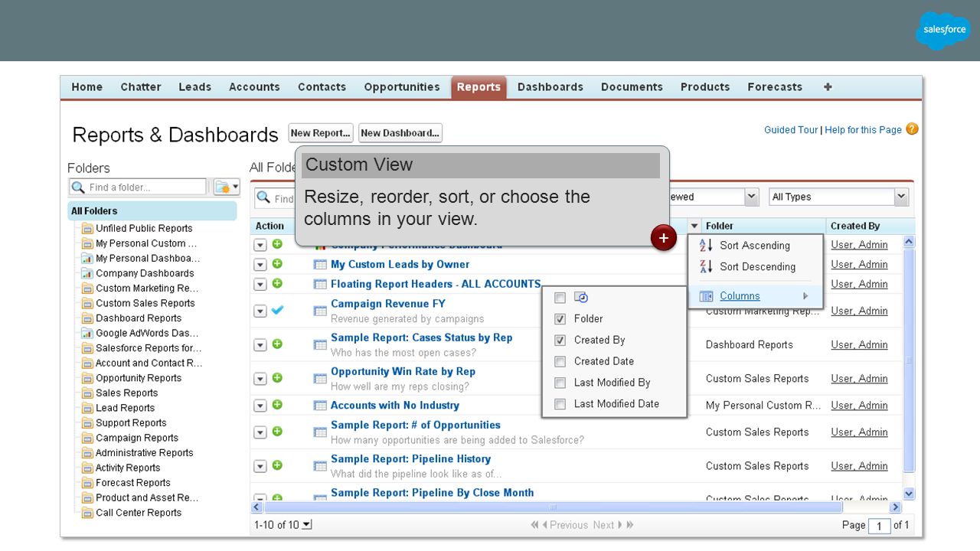980x551 pixels.
Task: Click the horizontal scrollbar right arrow
Action: point(895,507)
